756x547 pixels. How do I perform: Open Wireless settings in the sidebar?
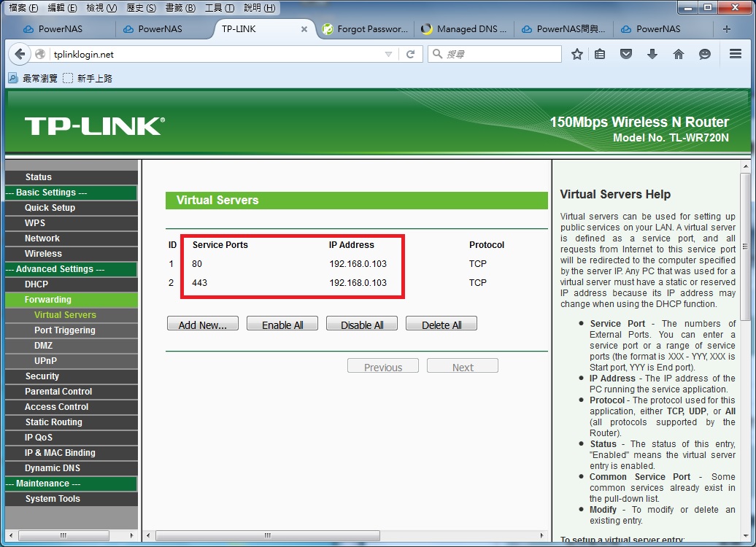pyautogui.click(x=72, y=254)
